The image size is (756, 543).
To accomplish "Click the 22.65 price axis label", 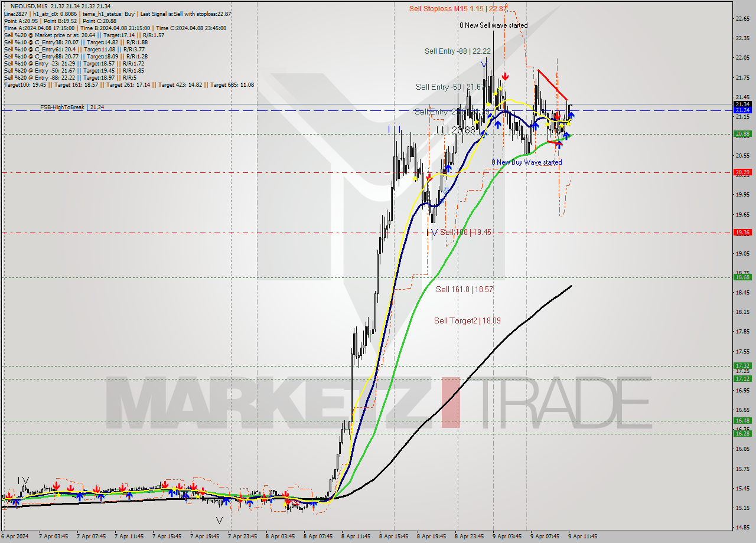I will tap(743, 19).
